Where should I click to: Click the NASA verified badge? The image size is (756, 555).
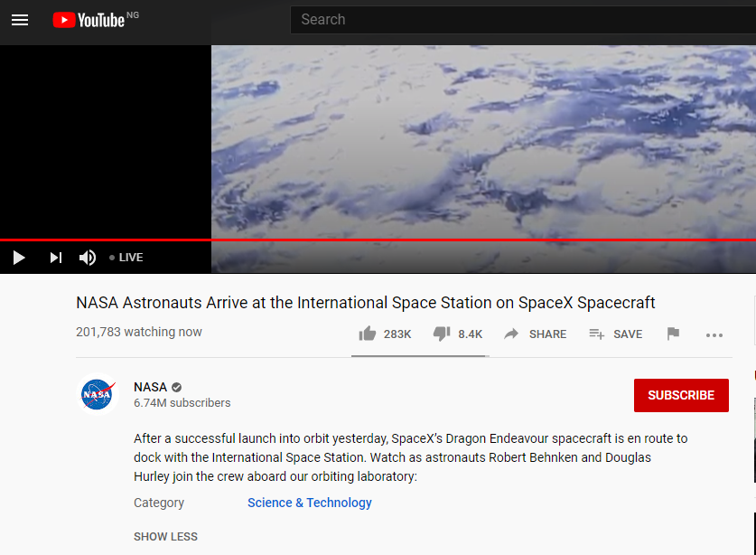[x=176, y=387]
